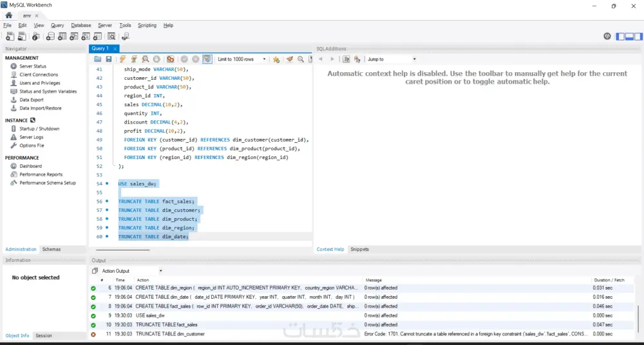Switch to the Session tab
Image resolution: width=644 pixels, height=345 pixels.
(x=44, y=335)
